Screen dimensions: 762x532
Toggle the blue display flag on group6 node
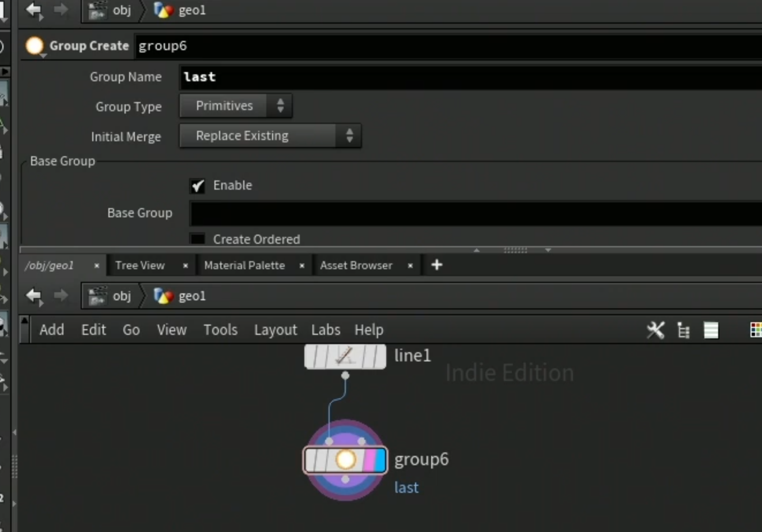click(x=380, y=460)
